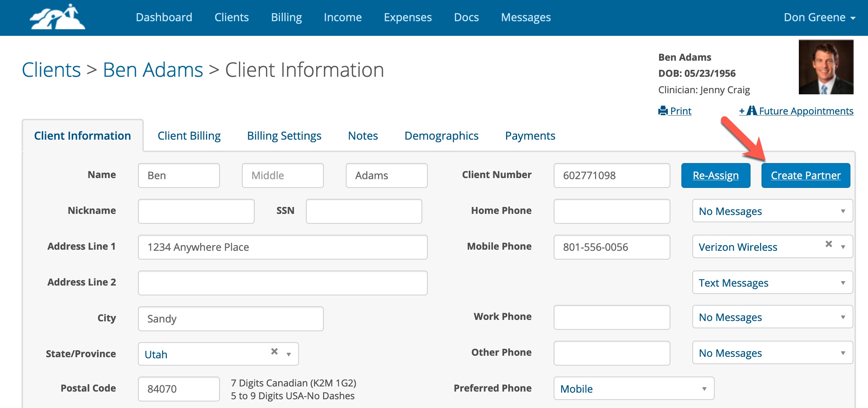Click the Create Partner button
Image resolution: width=868 pixels, height=408 pixels.
[805, 175]
